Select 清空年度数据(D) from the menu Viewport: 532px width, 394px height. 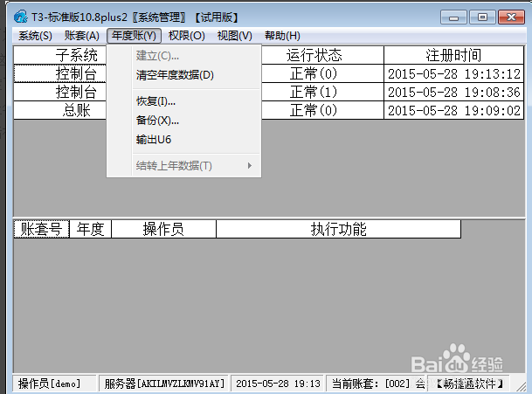[175, 75]
